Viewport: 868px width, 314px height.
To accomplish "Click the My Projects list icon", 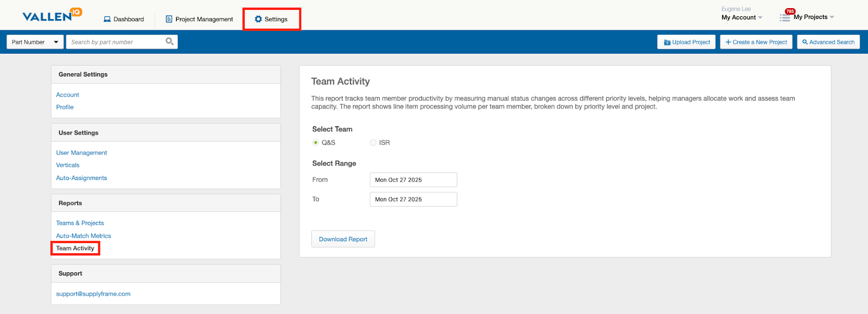I will pyautogui.click(x=784, y=18).
